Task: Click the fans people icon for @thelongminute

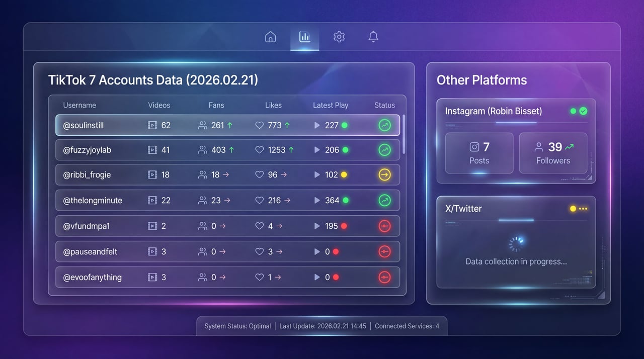Action: tap(203, 200)
